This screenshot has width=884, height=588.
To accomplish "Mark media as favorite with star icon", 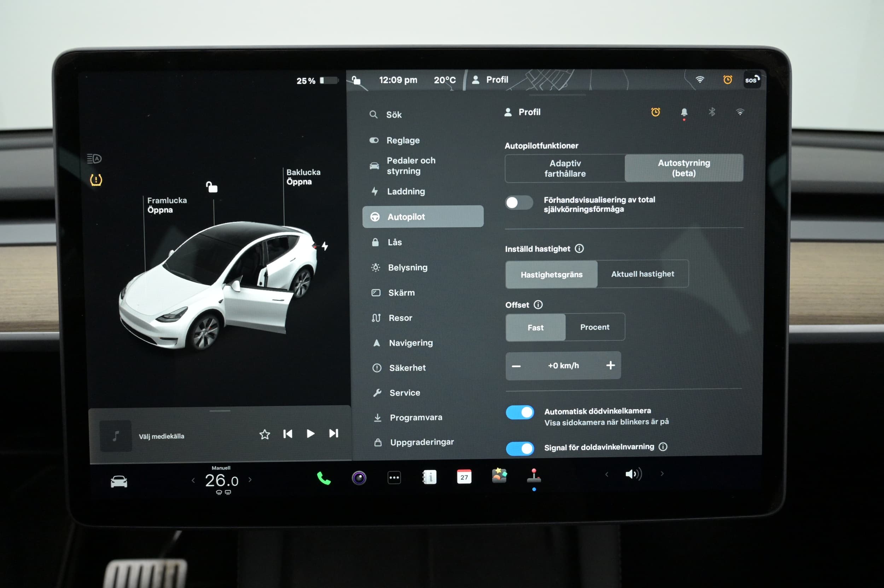I will point(265,434).
